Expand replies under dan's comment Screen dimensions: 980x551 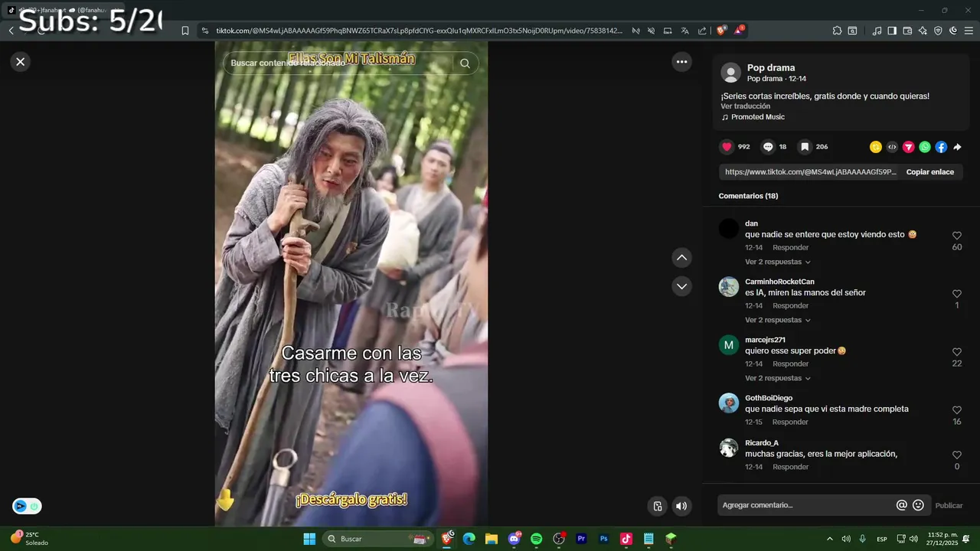coord(777,262)
